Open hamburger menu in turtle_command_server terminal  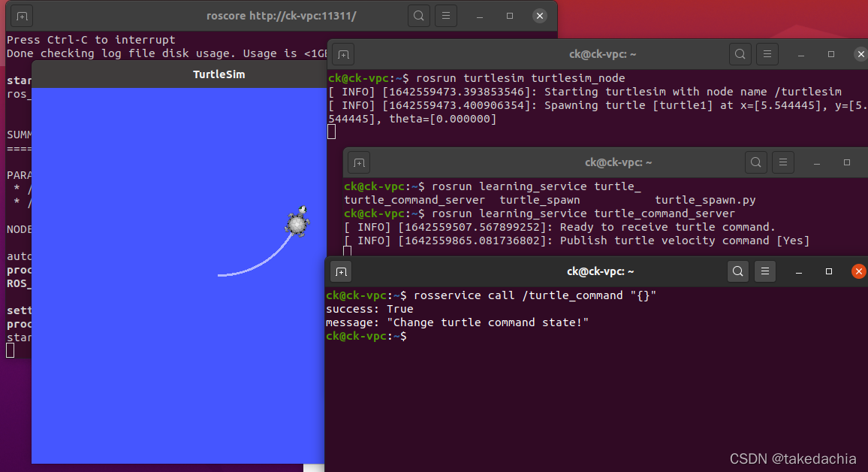(783, 163)
